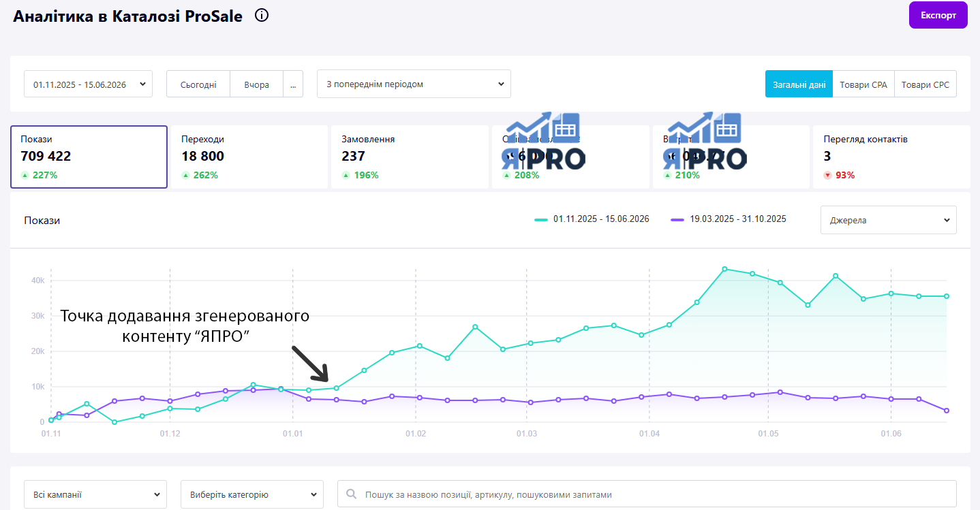Viewport: 980px width, 510px height.
Task: Click the 40k label on the y-axis
Action: [37, 281]
